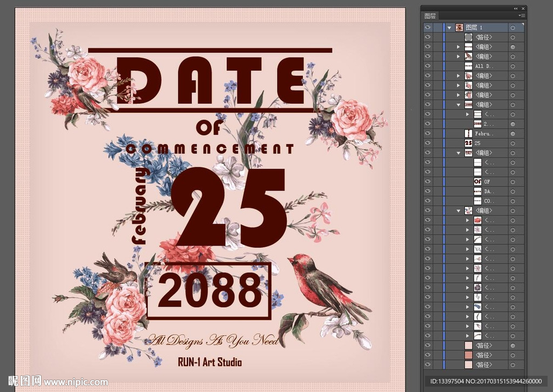Hide the All D.. text layer
Screen dimensions: 553x392
click(427, 66)
